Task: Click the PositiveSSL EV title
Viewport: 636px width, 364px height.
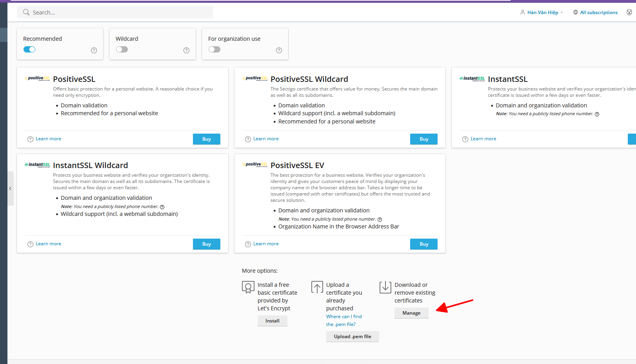Action: 297,165
